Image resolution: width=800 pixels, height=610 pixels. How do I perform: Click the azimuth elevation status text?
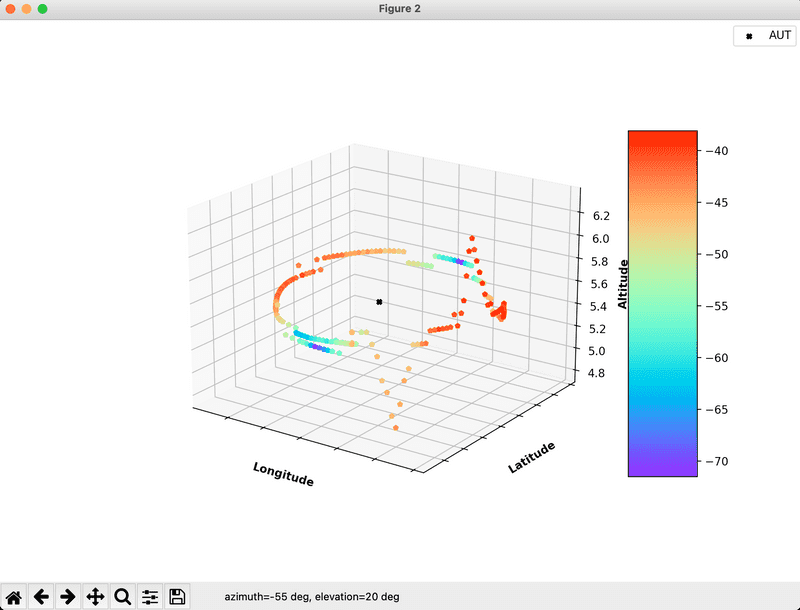[314, 597]
